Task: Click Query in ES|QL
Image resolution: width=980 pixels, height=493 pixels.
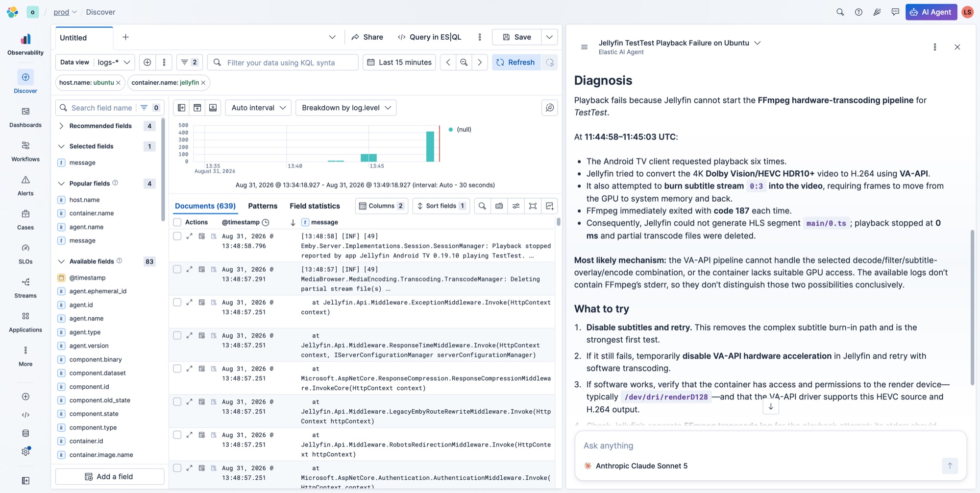Action: 429,37
